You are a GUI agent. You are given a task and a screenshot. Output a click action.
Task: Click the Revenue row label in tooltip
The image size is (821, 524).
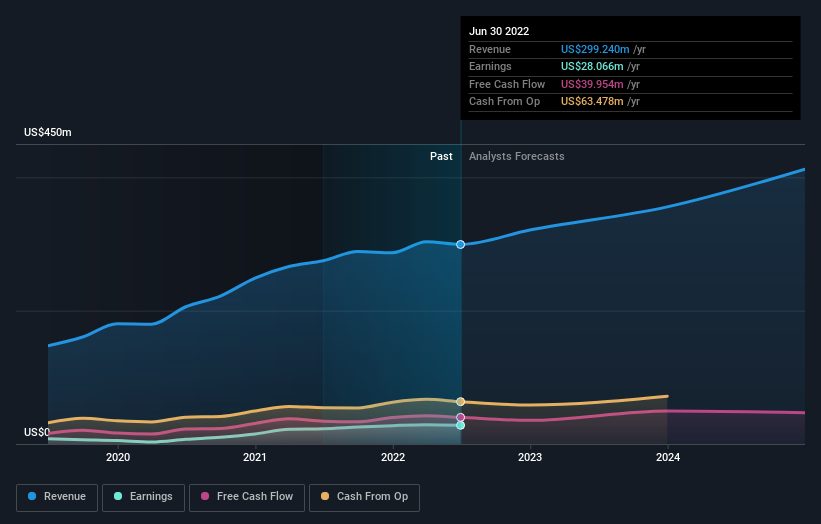coord(490,49)
